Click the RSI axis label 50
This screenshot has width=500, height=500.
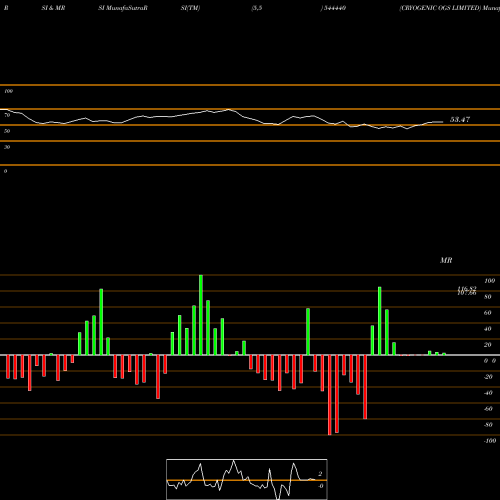[x=7, y=131]
